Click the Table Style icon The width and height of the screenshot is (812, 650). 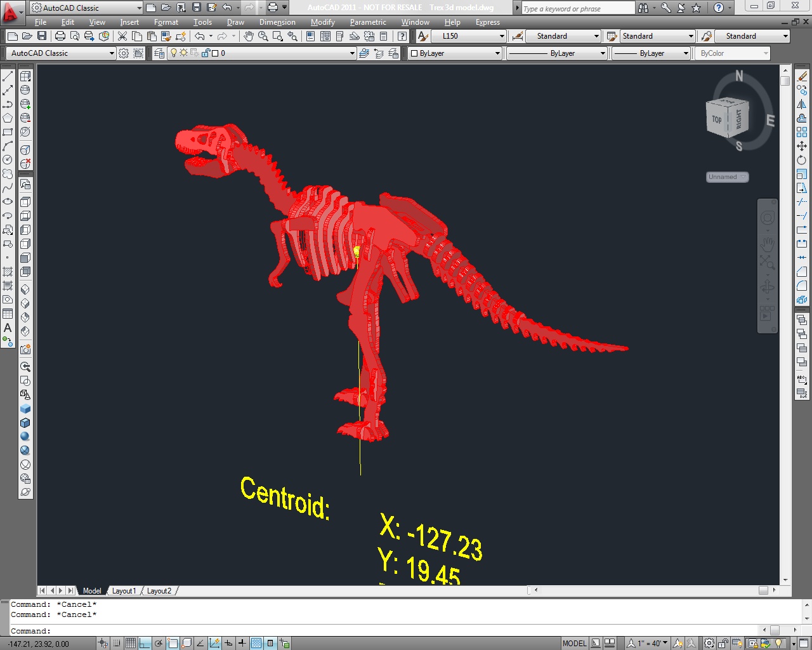[612, 36]
